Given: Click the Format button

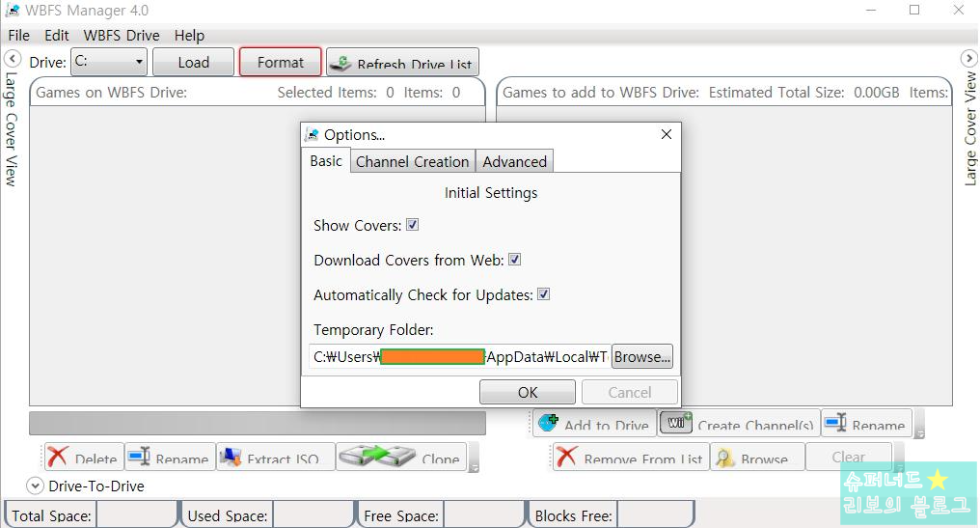Looking at the screenshot, I should pos(280,62).
